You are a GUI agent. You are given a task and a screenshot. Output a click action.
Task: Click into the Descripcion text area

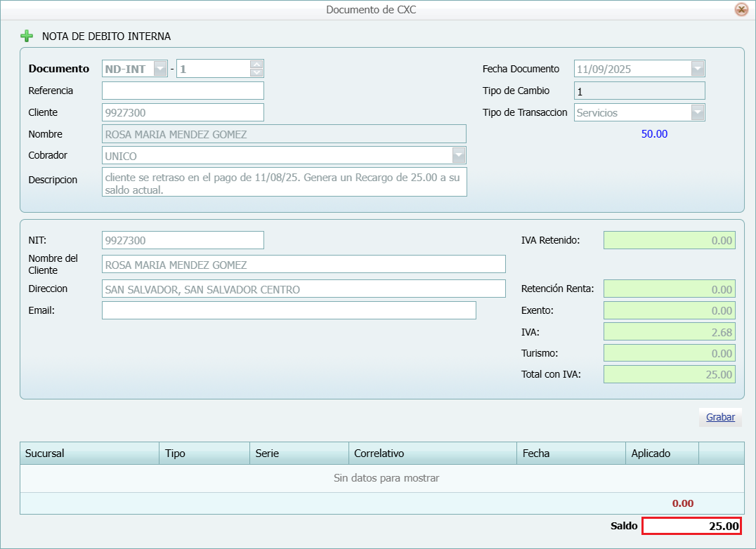click(x=284, y=182)
